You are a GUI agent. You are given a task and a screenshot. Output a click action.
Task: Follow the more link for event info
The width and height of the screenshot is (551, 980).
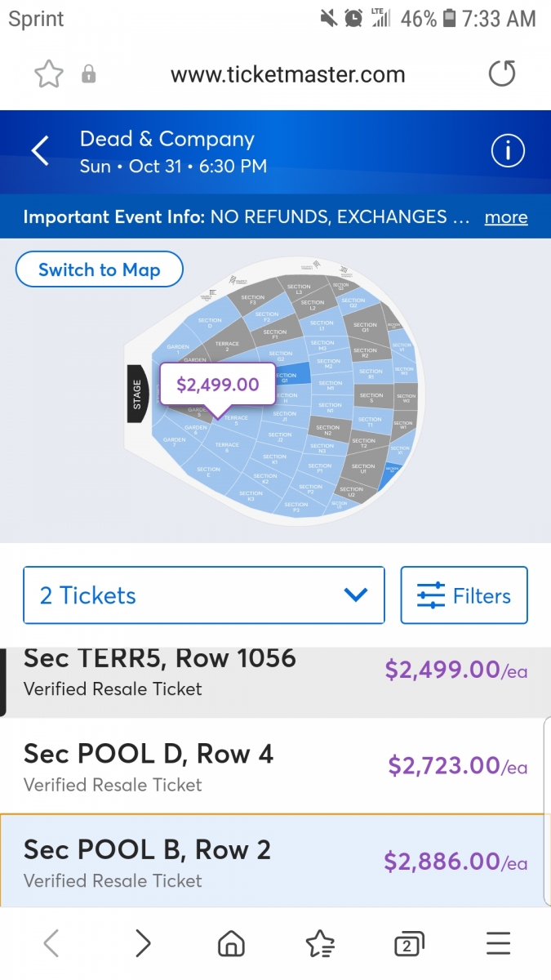[506, 217]
